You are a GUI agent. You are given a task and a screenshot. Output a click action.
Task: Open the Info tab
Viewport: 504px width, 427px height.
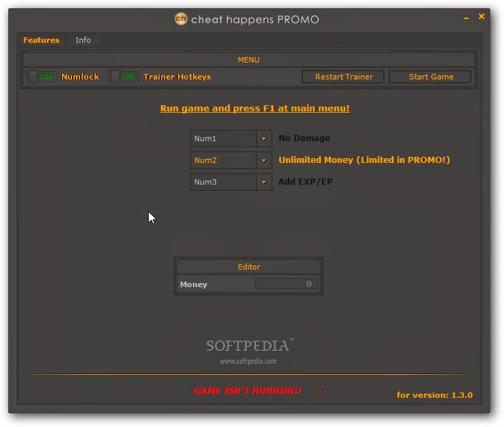83,40
